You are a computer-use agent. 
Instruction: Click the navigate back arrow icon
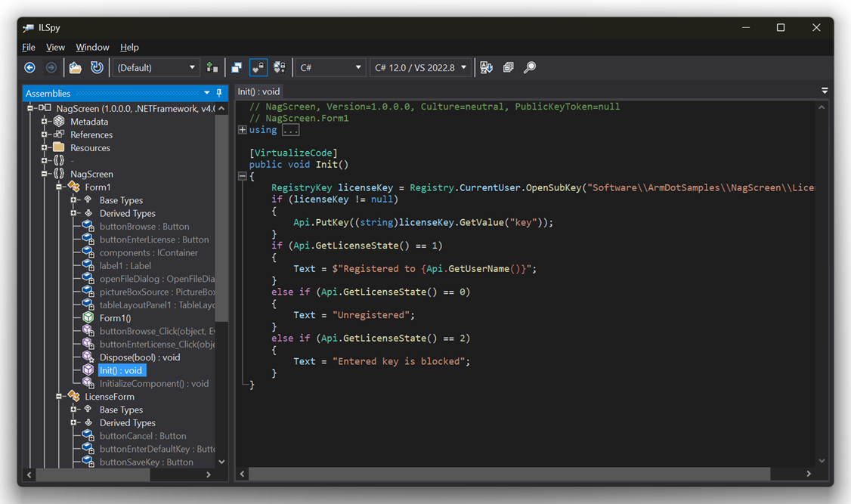pos(29,67)
